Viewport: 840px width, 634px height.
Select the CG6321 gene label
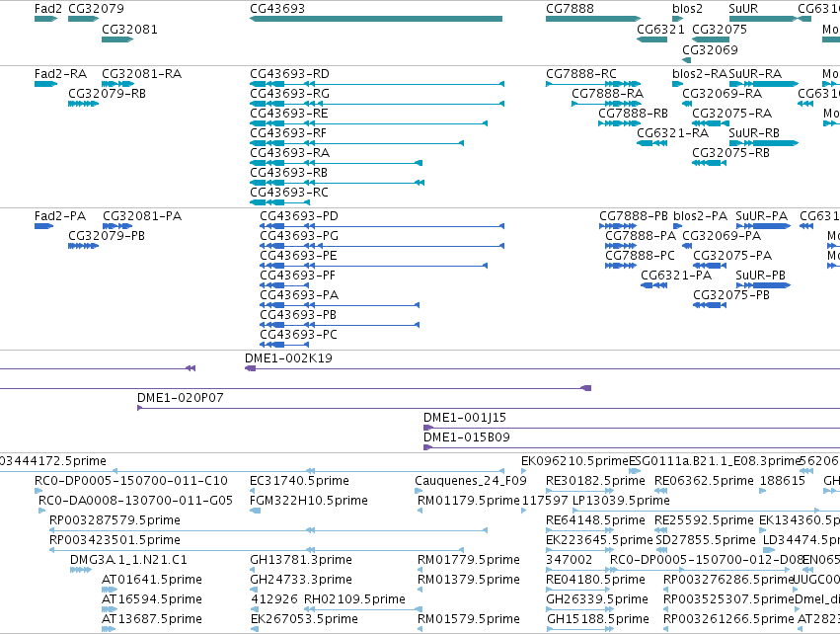[660, 29]
